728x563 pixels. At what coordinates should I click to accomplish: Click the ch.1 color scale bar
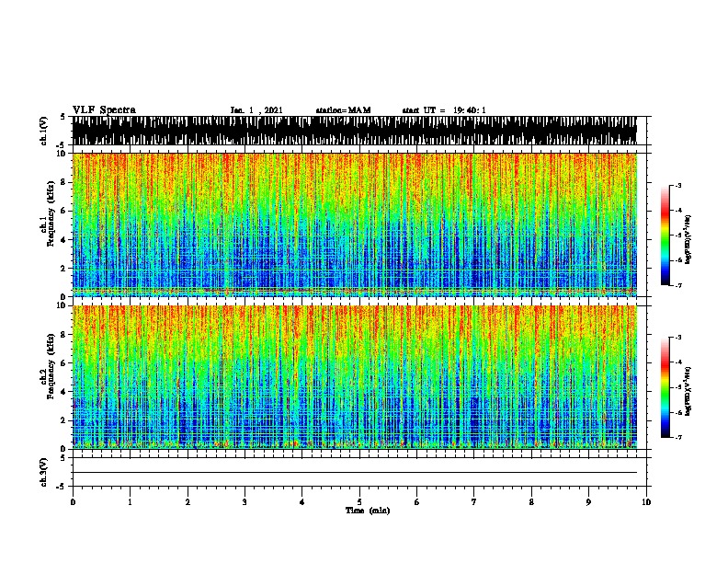click(665, 236)
